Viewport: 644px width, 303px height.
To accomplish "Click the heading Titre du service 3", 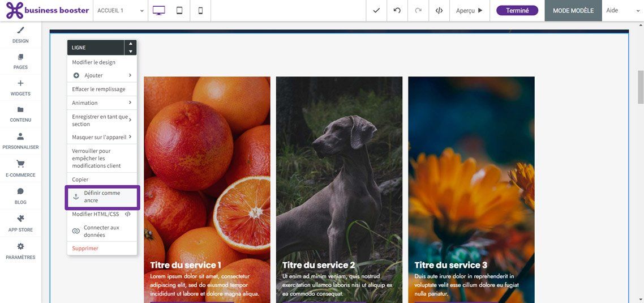I will click(451, 265).
